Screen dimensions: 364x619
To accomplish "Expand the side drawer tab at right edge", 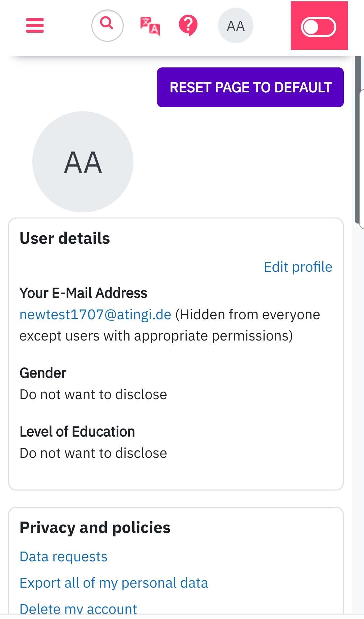I will click(x=362, y=159).
